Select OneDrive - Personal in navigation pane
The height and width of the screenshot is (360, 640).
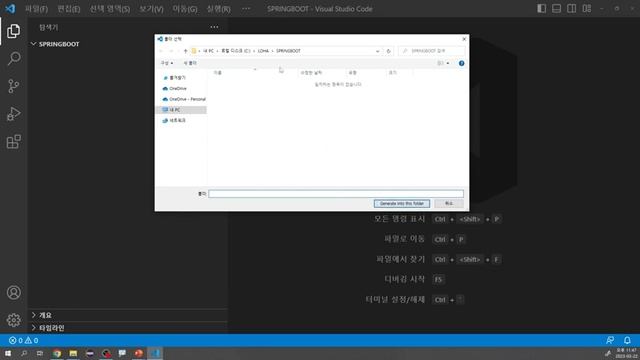[184, 99]
